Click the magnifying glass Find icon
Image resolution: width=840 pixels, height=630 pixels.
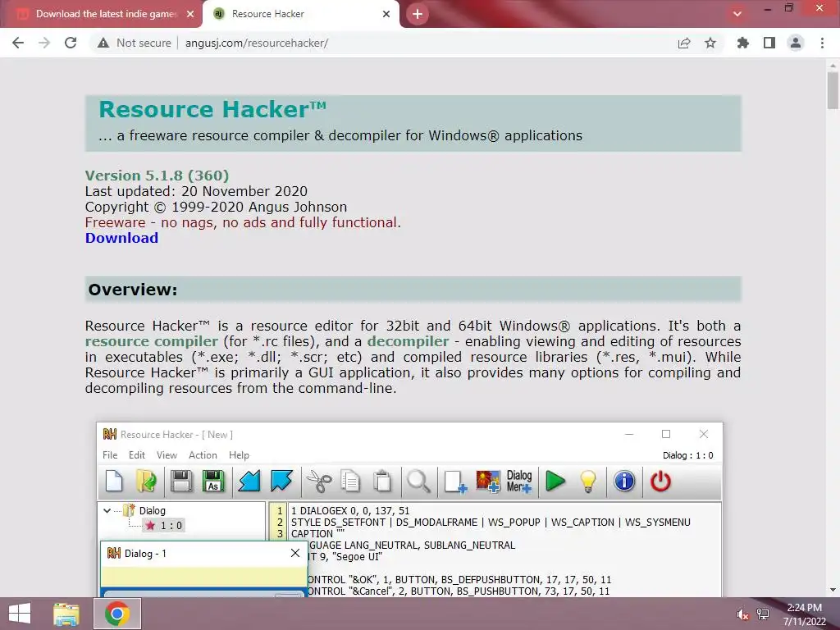tap(418, 481)
